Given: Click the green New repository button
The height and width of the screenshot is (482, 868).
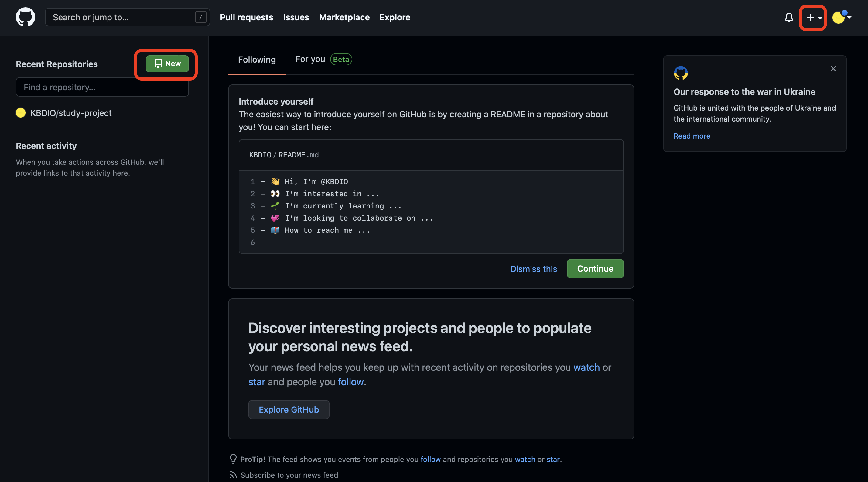Looking at the screenshot, I should click(167, 64).
